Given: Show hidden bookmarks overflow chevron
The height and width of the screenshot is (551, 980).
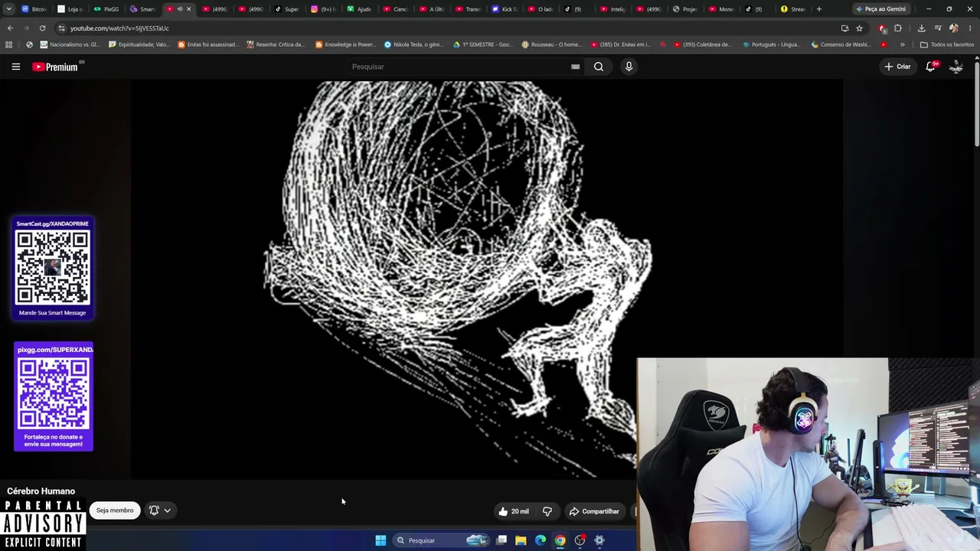Looking at the screenshot, I should tap(902, 44).
